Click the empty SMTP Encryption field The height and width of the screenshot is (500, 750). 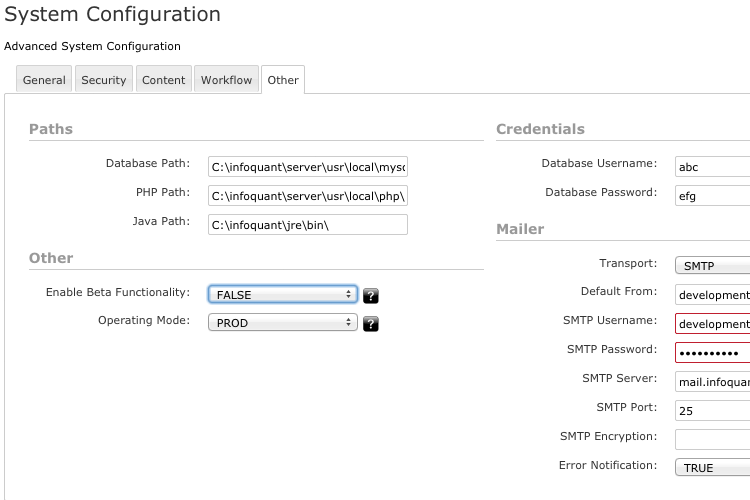click(x=712, y=439)
